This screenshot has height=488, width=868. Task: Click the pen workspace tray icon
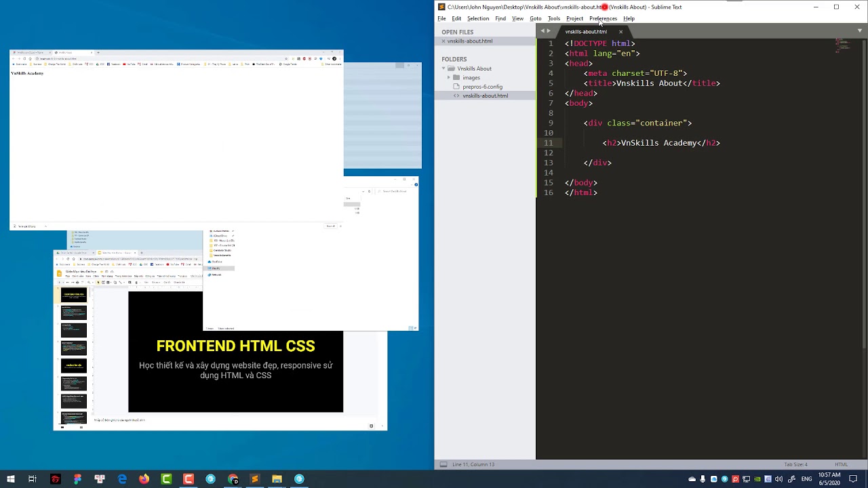coord(791,479)
